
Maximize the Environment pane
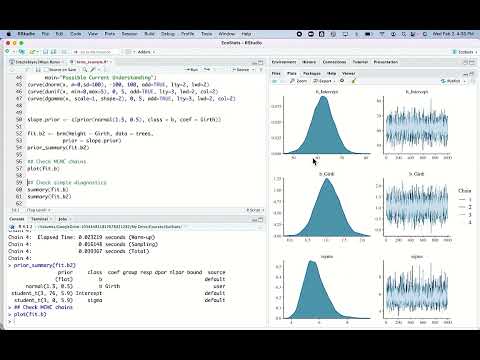(x=472, y=62)
